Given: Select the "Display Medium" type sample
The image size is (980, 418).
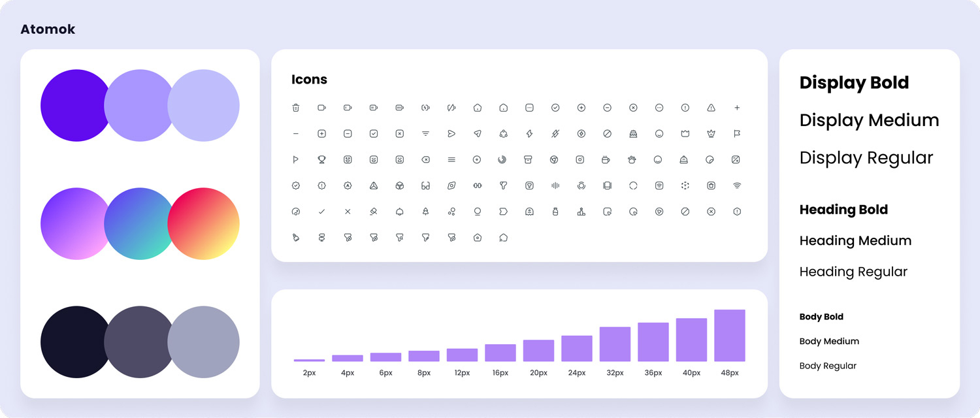Looking at the screenshot, I should pyautogui.click(x=869, y=120).
